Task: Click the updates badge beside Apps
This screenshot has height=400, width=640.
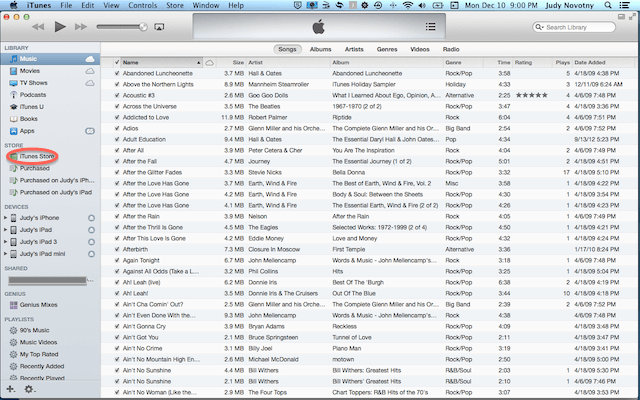Action: [x=90, y=131]
